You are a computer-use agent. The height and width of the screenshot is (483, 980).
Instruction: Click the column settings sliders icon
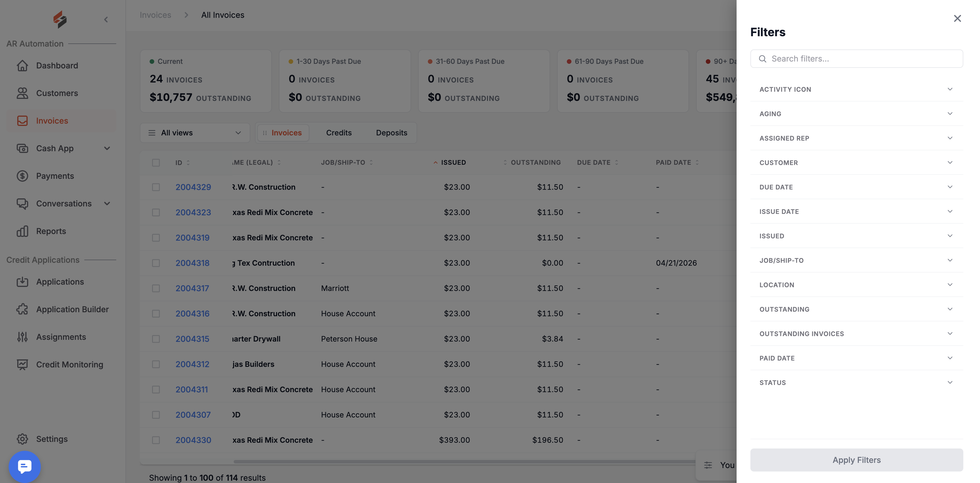pyautogui.click(x=708, y=465)
